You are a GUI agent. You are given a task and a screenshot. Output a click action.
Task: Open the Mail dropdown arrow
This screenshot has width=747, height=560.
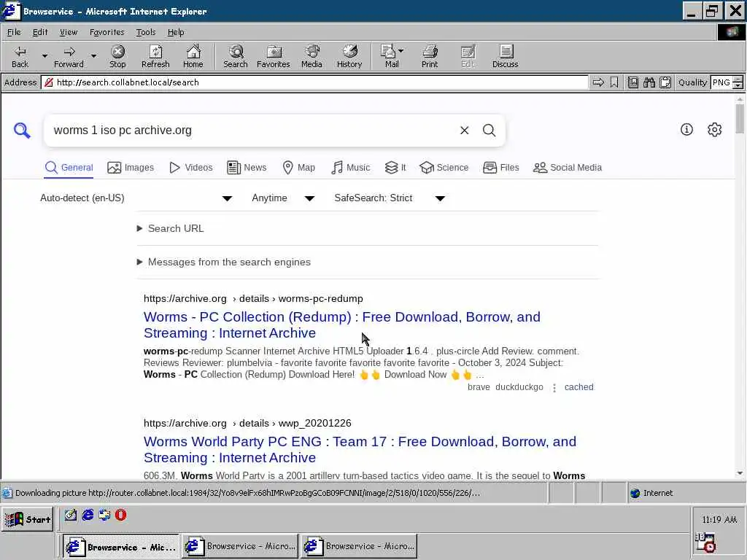401,50
